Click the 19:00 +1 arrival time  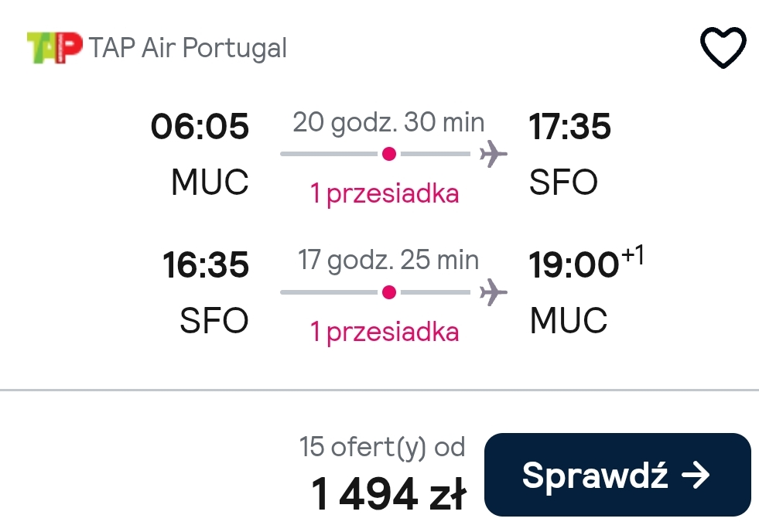click(586, 263)
